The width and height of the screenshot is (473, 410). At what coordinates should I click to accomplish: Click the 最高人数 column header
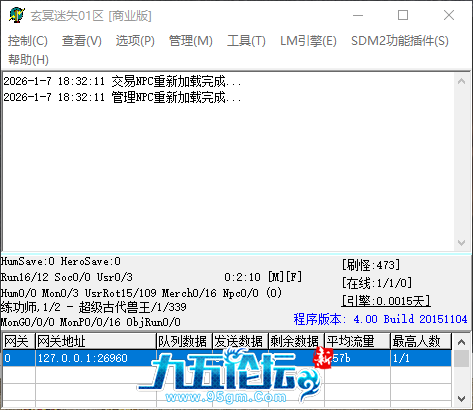(x=421, y=341)
